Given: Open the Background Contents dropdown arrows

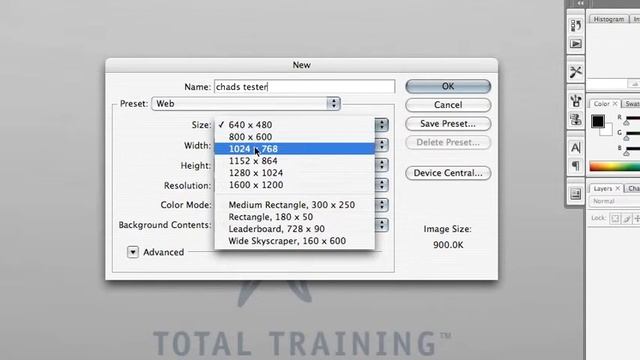Looking at the screenshot, I should pyautogui.click(x=382, y=225).
